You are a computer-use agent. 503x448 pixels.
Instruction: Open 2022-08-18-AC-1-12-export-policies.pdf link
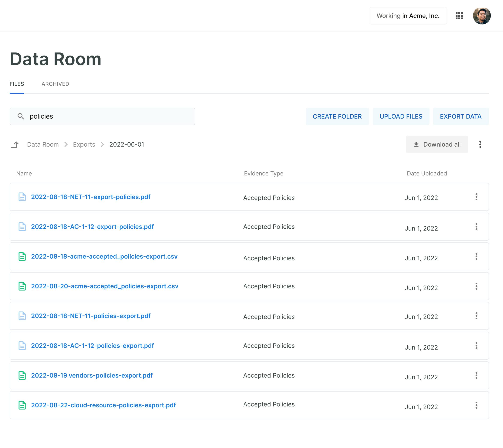92,227
